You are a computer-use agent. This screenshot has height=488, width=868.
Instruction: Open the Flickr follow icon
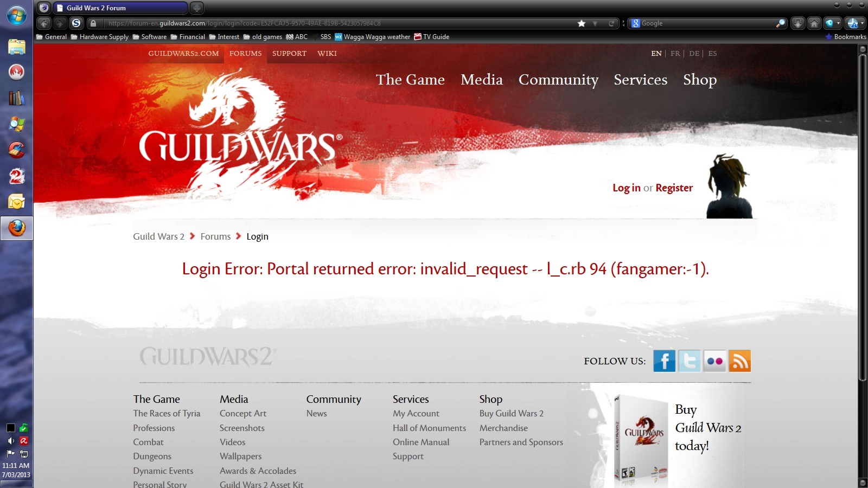(x=714, y=361)
